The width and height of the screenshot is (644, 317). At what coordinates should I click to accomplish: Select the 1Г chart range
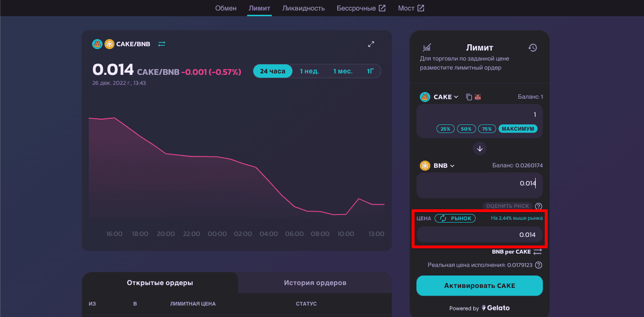(x=370, y=71)
